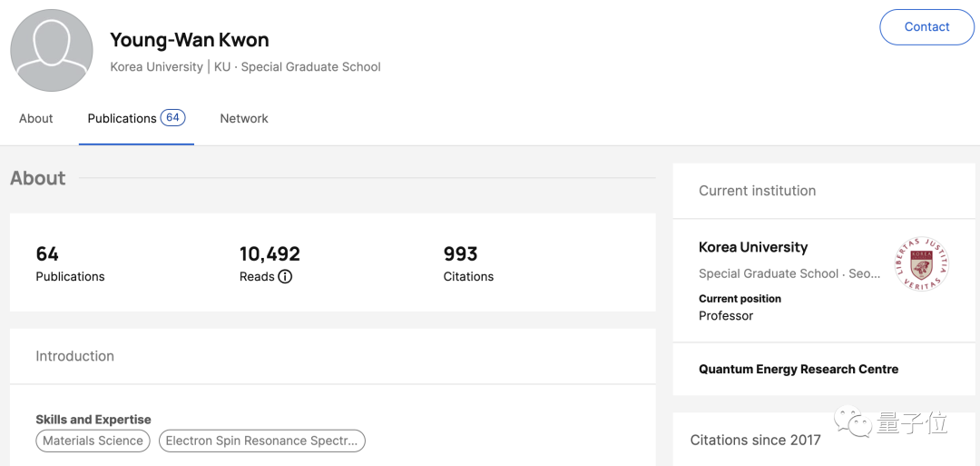Switch to the Publications tab
Screen dimensions: 980x466
click(122, 118)
